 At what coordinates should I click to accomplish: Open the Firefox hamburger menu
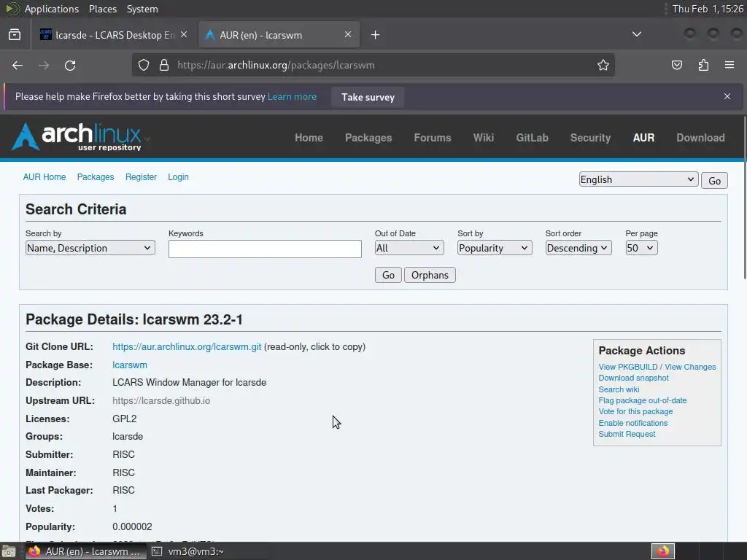729,65
